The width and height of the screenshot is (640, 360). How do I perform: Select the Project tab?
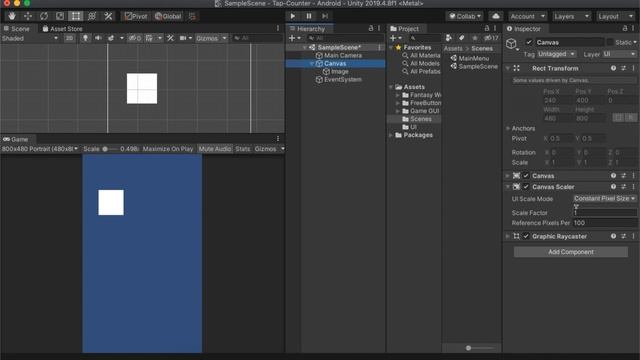(404, 29)
